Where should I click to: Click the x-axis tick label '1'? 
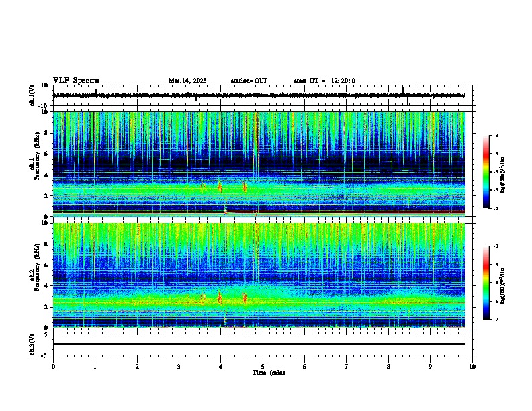tap(95, 367)
